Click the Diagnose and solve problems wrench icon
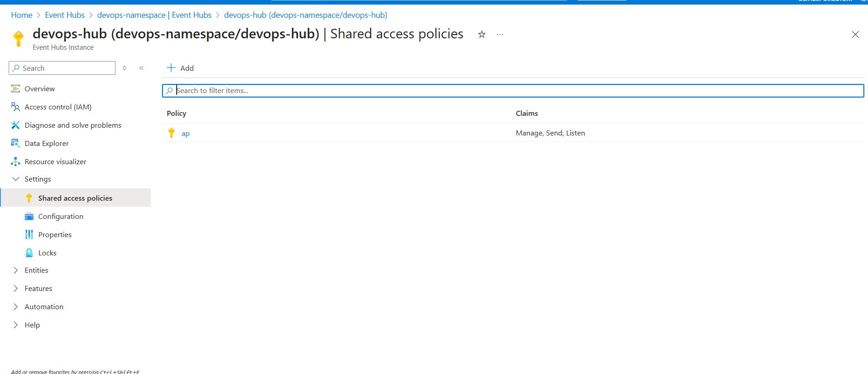The image size is (868, 374). click(x=16, y=125)
